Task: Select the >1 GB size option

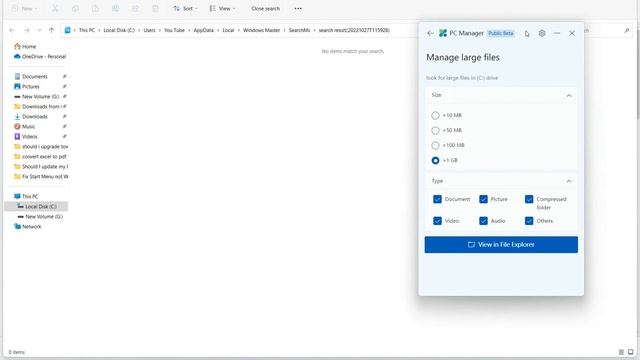Action: click(x=435, y=160)
